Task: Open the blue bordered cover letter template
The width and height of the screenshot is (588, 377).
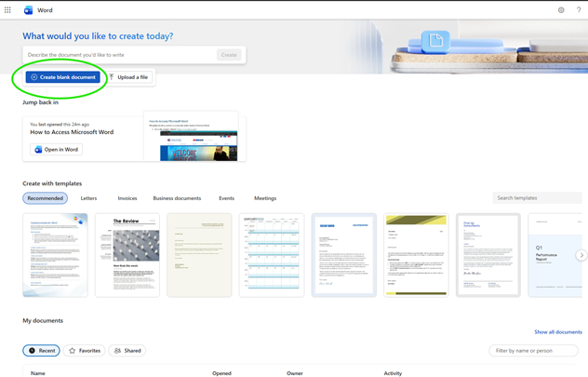Action: point(344,255)
